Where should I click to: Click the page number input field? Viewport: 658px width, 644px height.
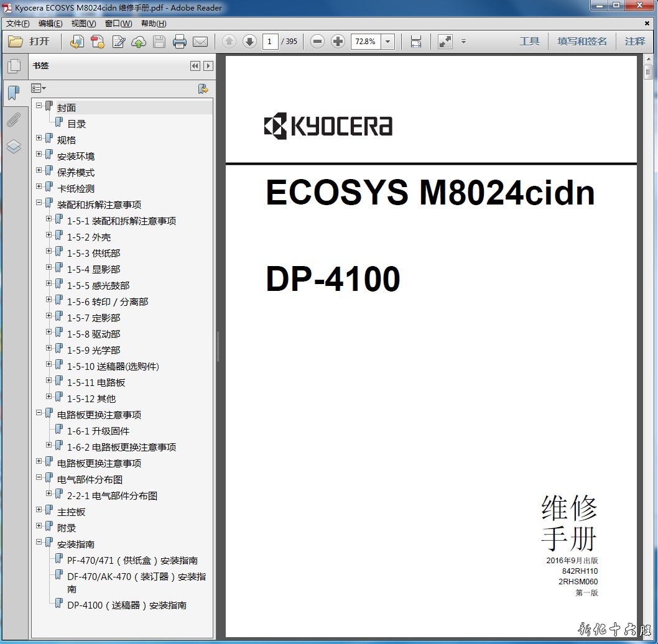[270, 42]
